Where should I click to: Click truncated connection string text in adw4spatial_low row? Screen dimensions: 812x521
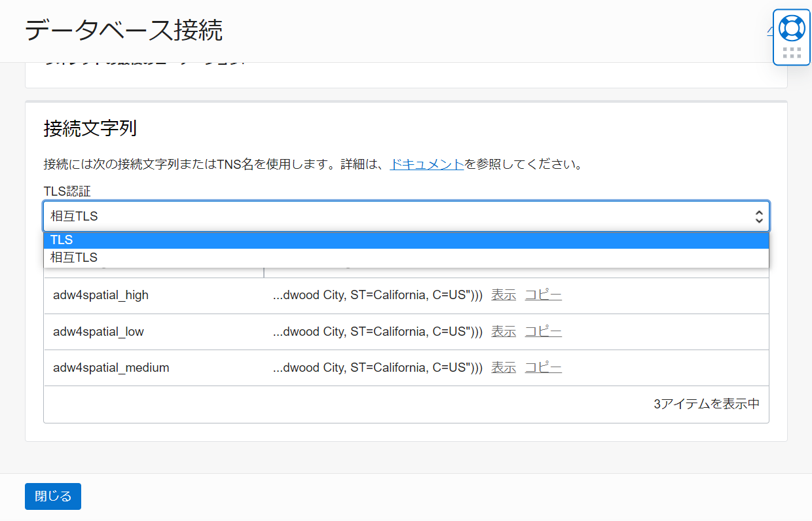tap(377, 332)
